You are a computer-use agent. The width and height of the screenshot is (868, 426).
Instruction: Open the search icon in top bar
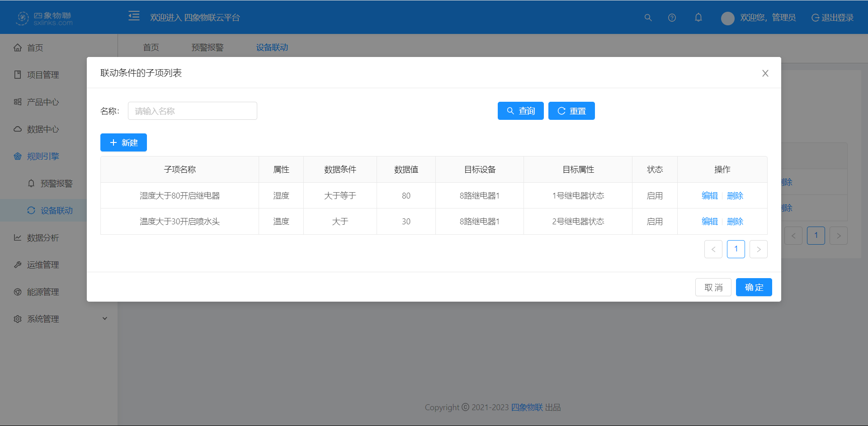[x=648, y=17]
